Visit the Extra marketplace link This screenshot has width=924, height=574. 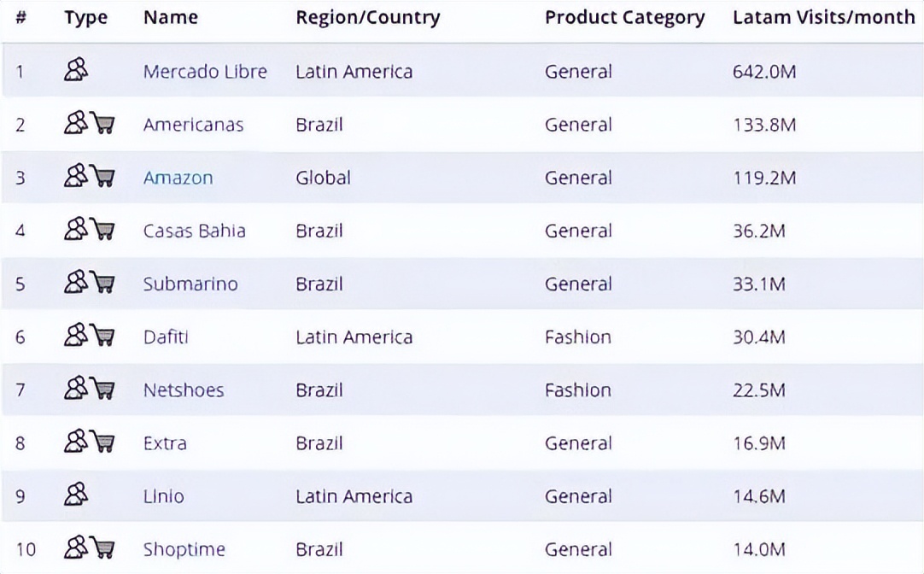(165, 443)
